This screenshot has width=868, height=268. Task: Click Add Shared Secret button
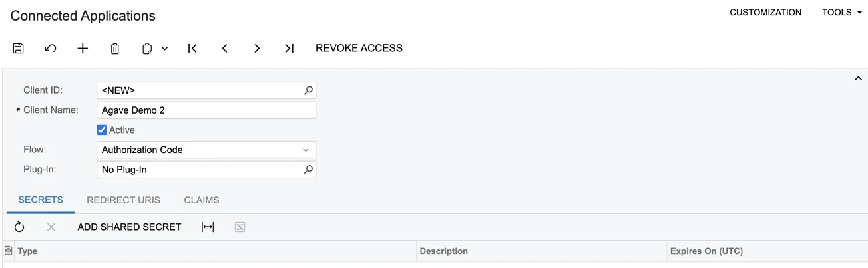click(129, 227)
